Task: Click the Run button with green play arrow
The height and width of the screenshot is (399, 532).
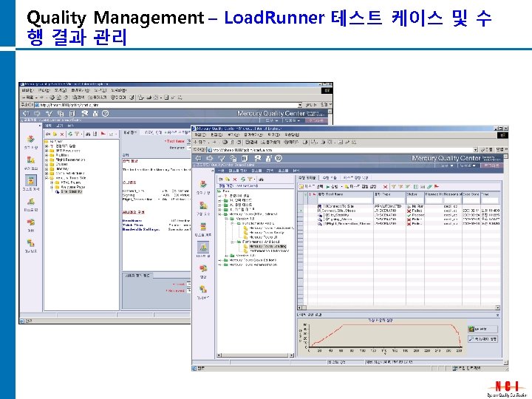Action: (x=332, y=187)
